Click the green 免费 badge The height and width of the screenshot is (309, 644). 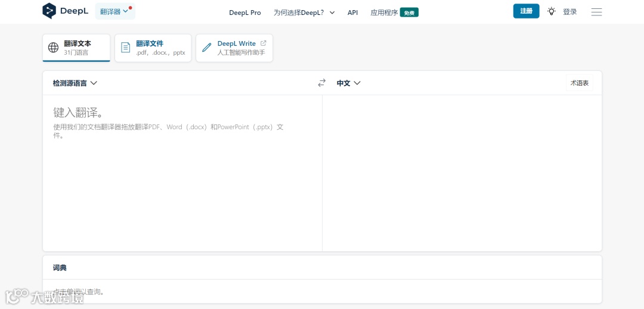(409, 13)
